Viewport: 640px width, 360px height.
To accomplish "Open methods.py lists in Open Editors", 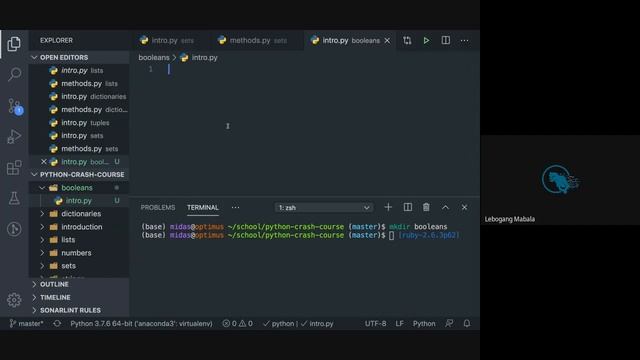I will point(79,84).
